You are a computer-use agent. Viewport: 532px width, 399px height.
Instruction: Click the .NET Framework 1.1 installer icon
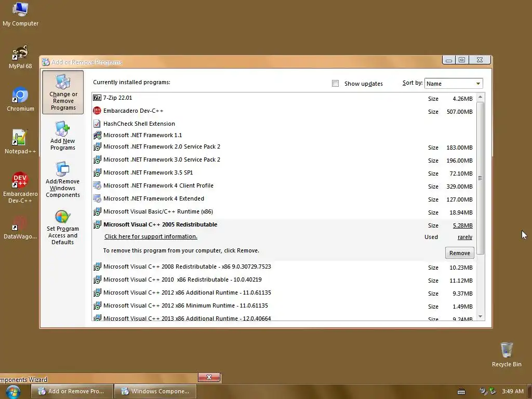point(97,135)
